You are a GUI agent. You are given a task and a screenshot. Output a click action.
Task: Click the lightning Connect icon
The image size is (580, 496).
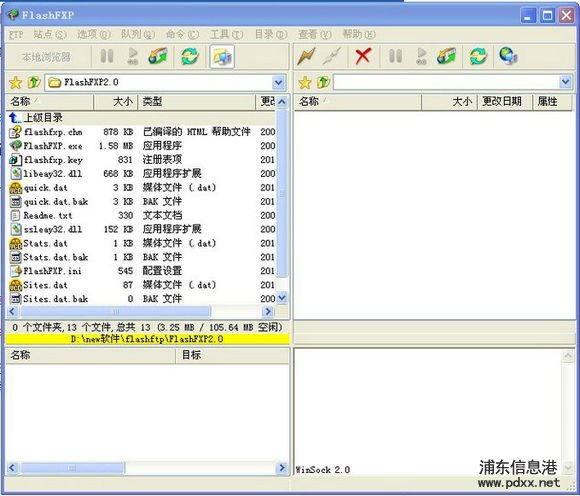(x=307, y=56)
